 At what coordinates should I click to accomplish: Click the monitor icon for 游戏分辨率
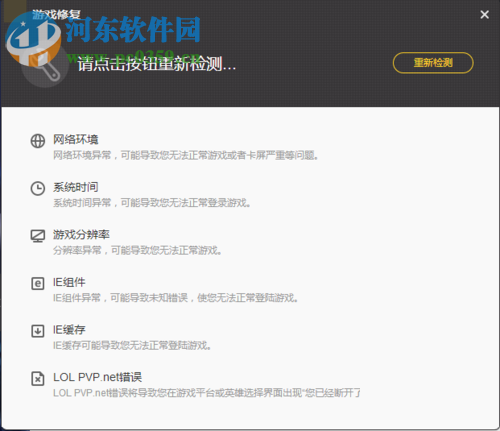(x=38, y=236)
